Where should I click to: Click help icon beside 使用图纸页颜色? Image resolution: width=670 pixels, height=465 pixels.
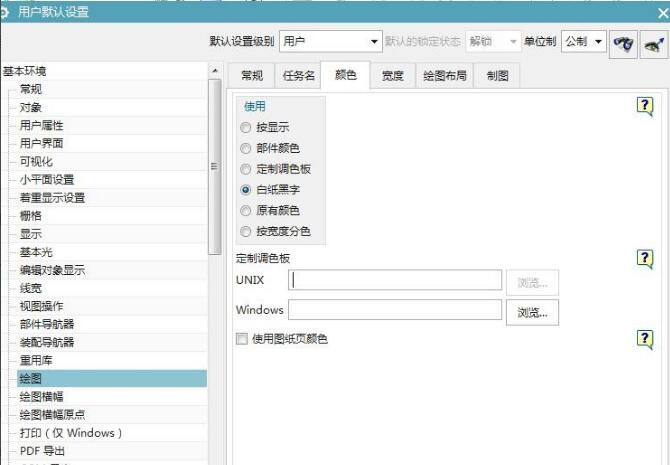tap(645, 339)
